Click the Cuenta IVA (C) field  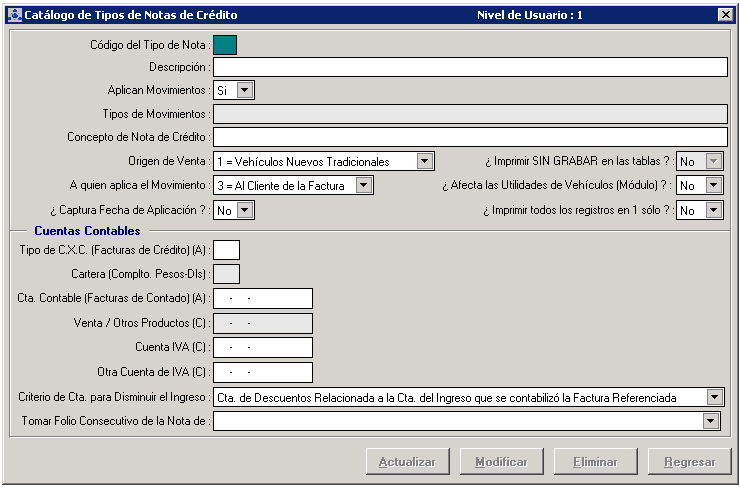[263, 347]
